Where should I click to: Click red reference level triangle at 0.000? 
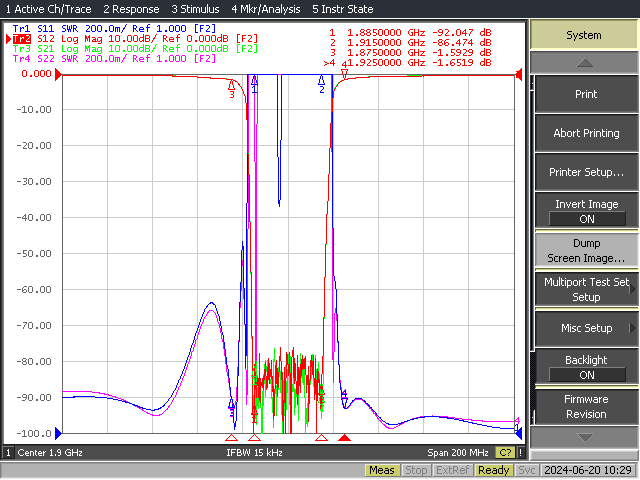(x=58, y=74)
